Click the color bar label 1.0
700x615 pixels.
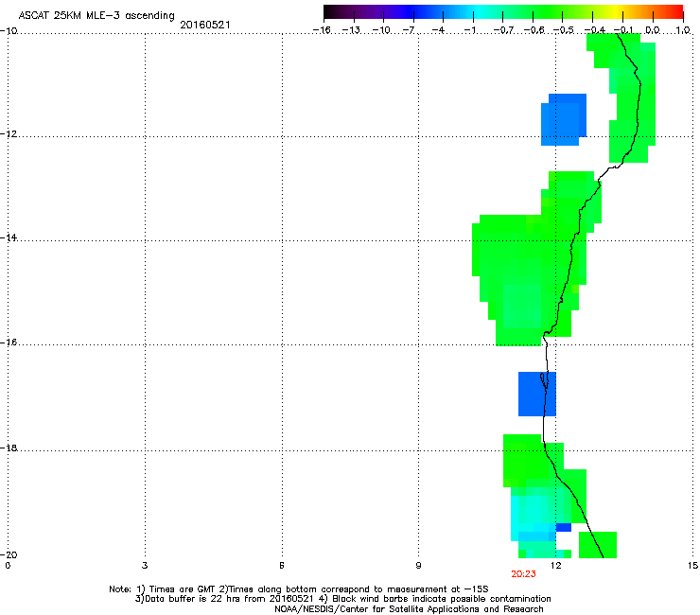point(683,30)
